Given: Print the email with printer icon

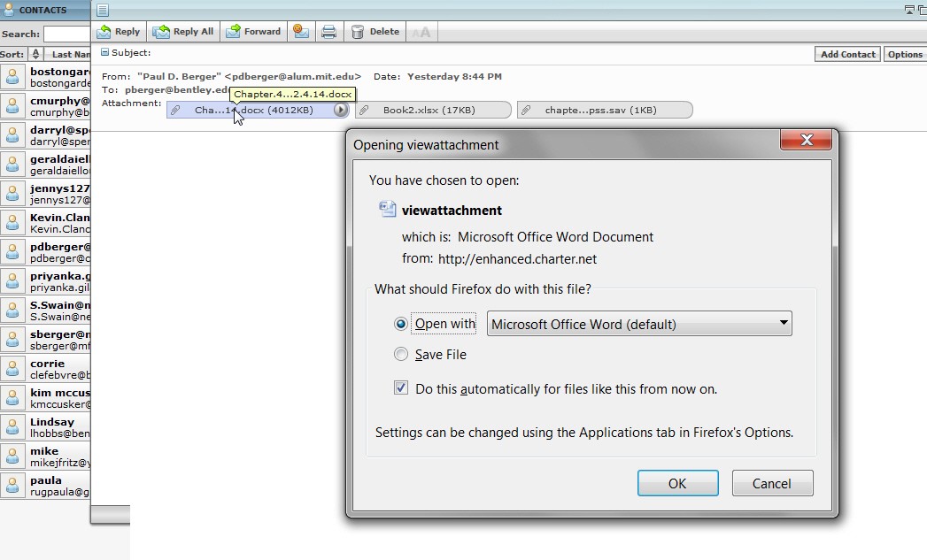Looking at the screenshot, I should 328,32.
